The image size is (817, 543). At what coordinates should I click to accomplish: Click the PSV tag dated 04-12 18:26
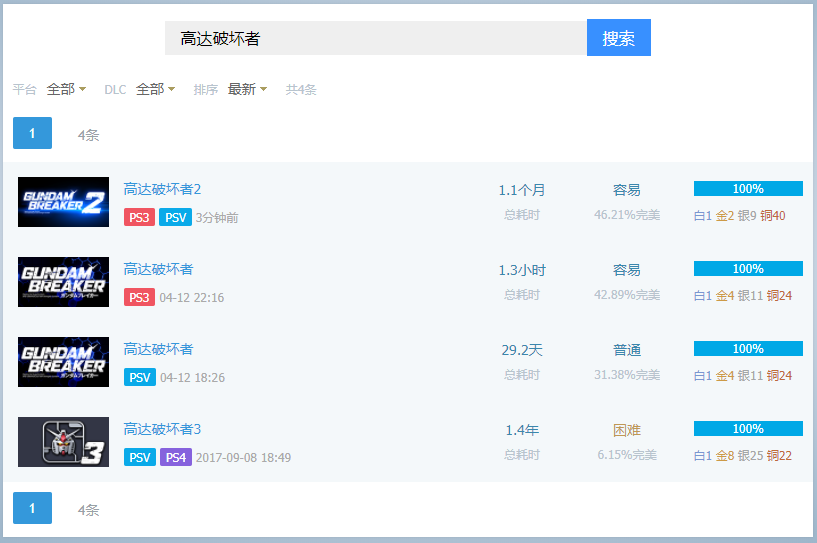tap(140, 377)
